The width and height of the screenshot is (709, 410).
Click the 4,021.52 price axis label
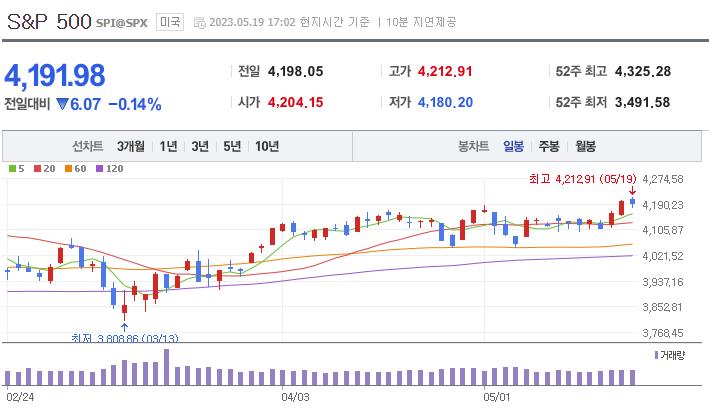coord(662,256)
